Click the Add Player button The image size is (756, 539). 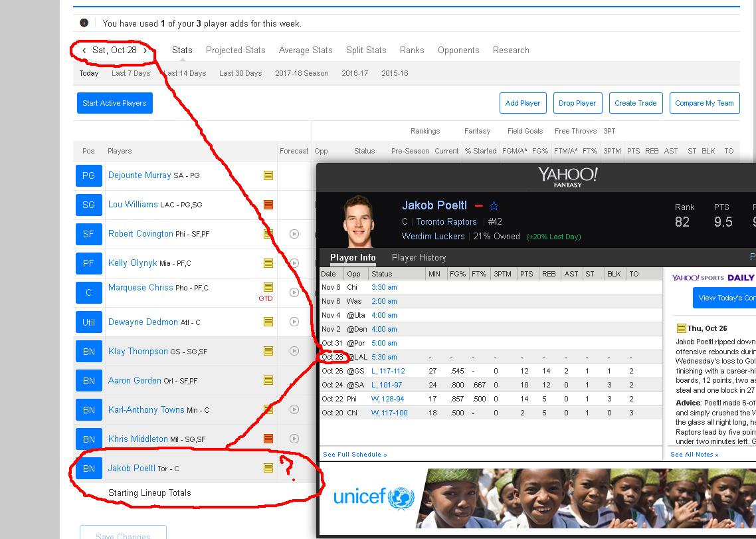pyautogui.click(x=523, y=103)
